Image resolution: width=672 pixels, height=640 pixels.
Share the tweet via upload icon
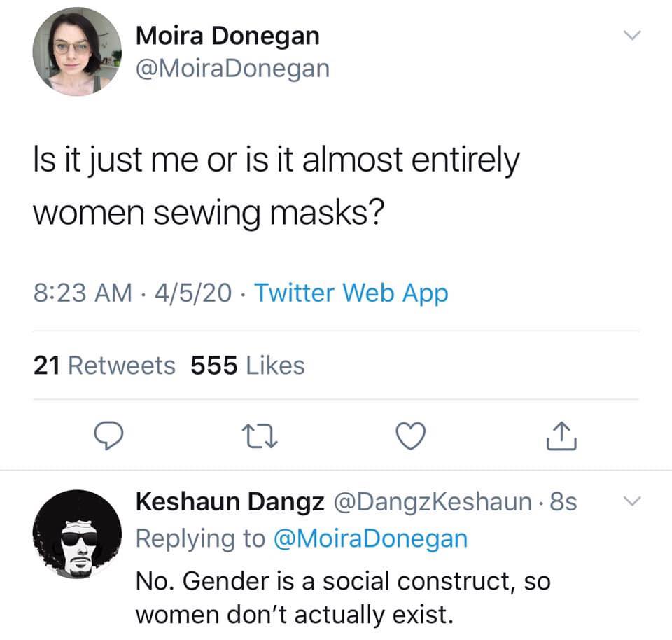click(561, 436)
